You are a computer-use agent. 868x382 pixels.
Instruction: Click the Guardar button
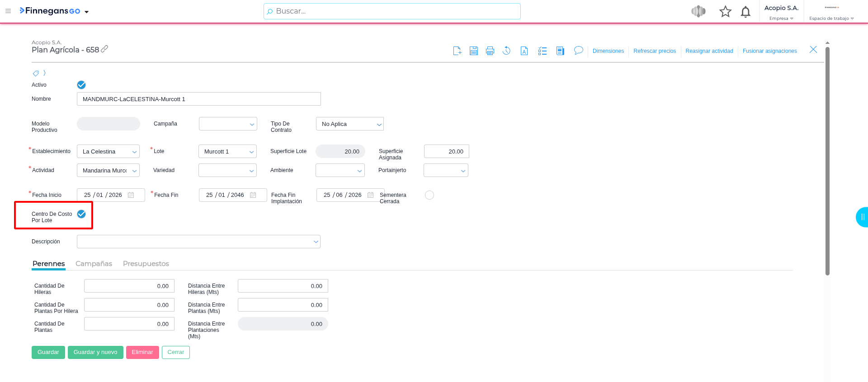(x=48, y=352)
